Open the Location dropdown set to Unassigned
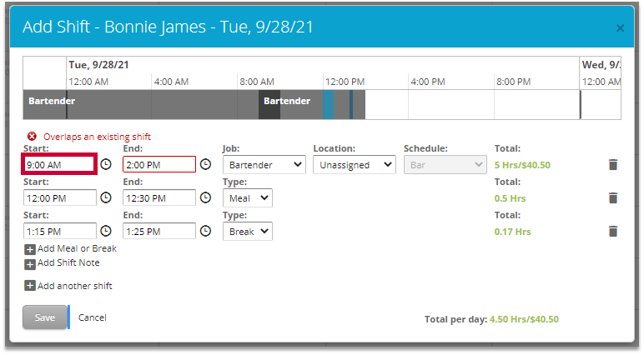This screenshot has width=644, height=355. [x=354, y=165]
